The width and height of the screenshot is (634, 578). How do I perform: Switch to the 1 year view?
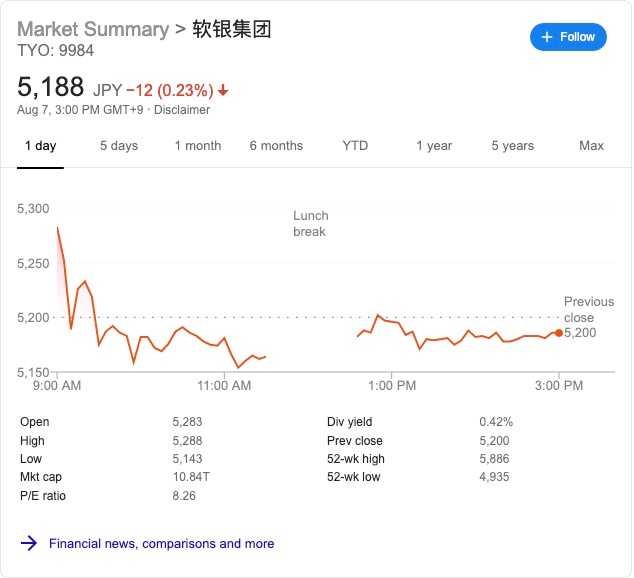(434, 146)
